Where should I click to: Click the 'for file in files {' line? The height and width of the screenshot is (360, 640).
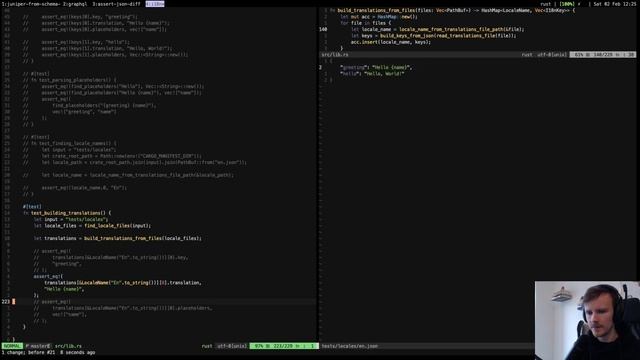tap(366, 23)
